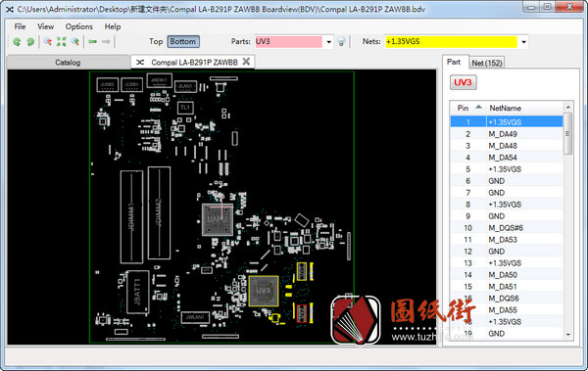Go back with the green left arrow
This screenshot has height=371, width=588.
pyautogui.click(x=93, y=41)
